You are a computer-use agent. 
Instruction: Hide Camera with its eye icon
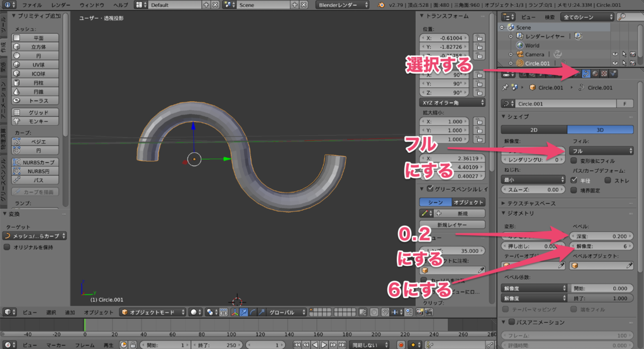(615, 54)
